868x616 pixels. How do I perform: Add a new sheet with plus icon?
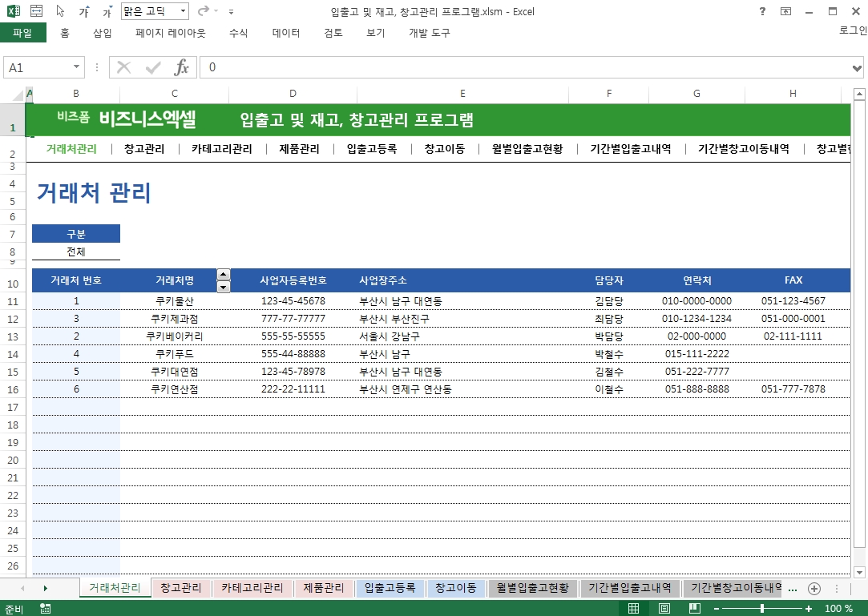814,588
